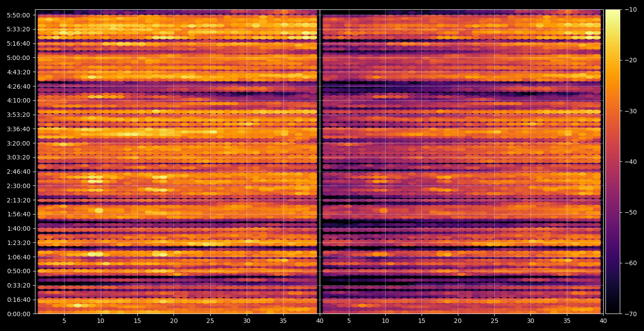
Task: Click the 5:50:00 tick label
Action: (x=18, y=15)
